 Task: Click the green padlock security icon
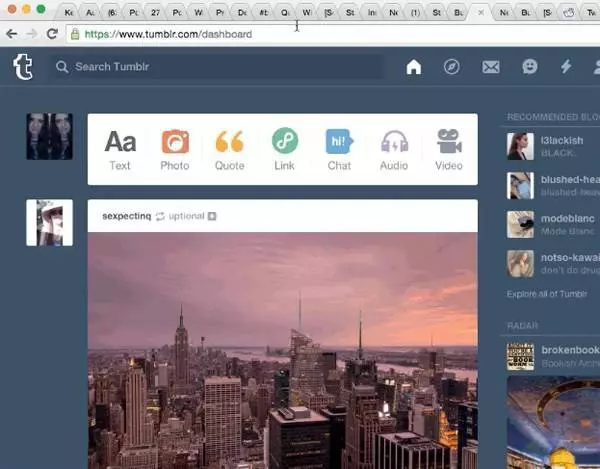tap(75, 34)
